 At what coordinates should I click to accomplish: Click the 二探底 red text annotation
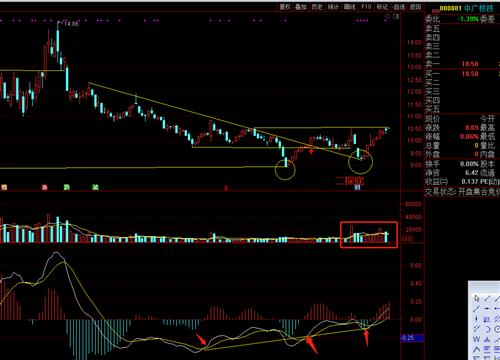pyautogui.click(x=350, y=181)
